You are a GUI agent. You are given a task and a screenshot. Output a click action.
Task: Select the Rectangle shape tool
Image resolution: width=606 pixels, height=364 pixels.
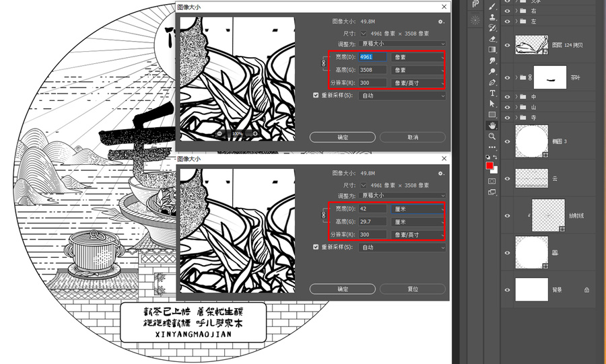tap(492, 114)
